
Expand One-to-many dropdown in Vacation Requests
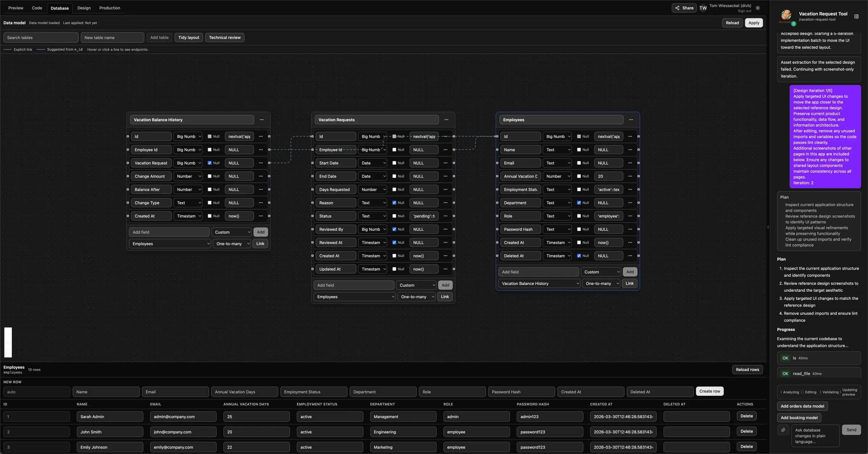coord(417,297)
